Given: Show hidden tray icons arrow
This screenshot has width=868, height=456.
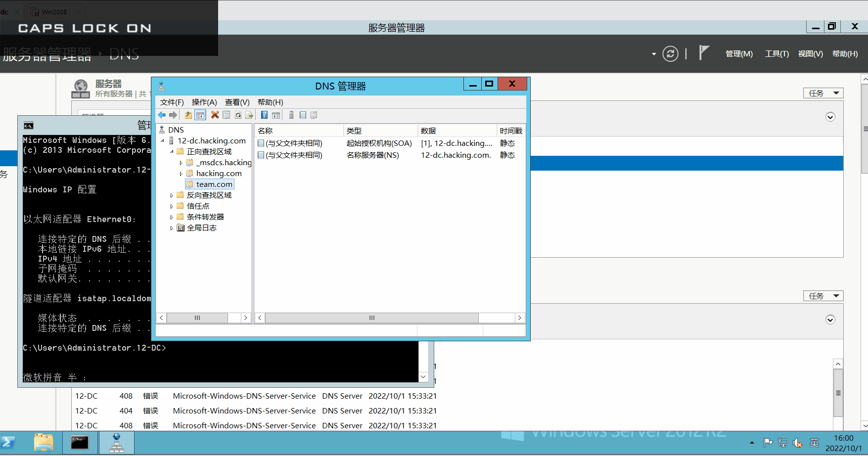Looking at the screenshot, I should click(x=752, y=443).
